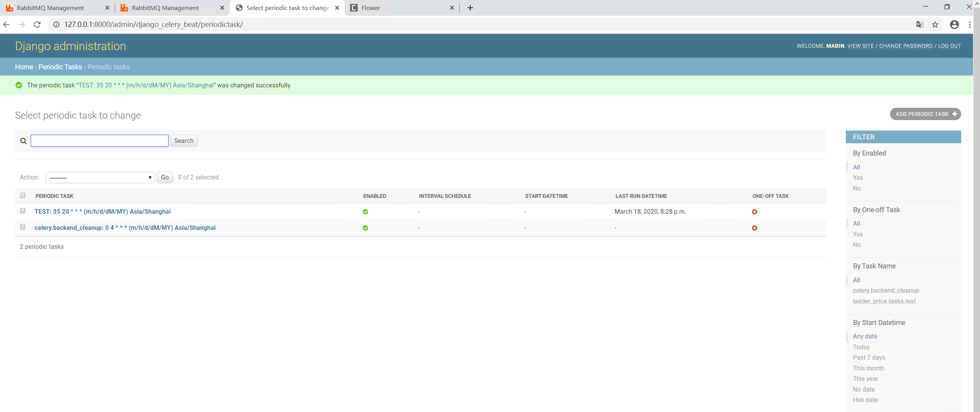The image size is (980, 412).
Task: Click one-off red cross for celery.backend_cleanup
Action: click(755, 228)
